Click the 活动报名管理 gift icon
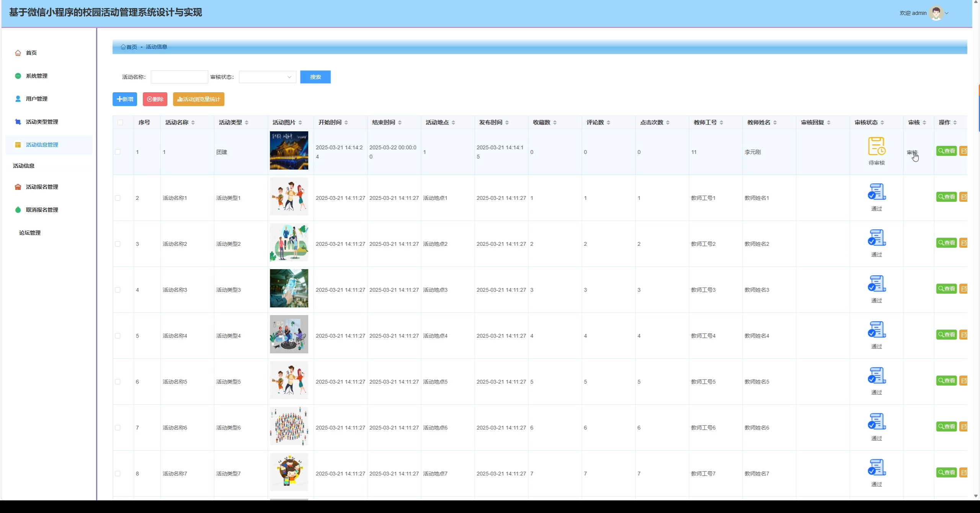This screenshot has height=513, width=980. 18,187
